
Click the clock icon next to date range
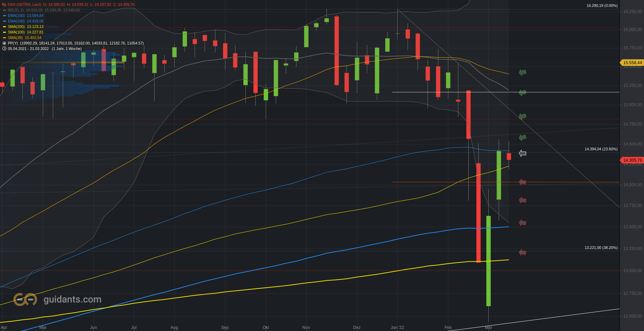click(x=4, y=49)
